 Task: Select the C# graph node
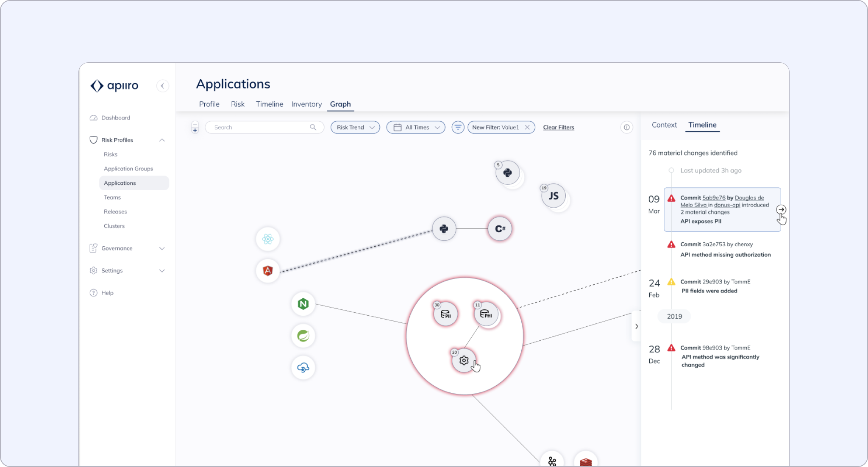500,229
